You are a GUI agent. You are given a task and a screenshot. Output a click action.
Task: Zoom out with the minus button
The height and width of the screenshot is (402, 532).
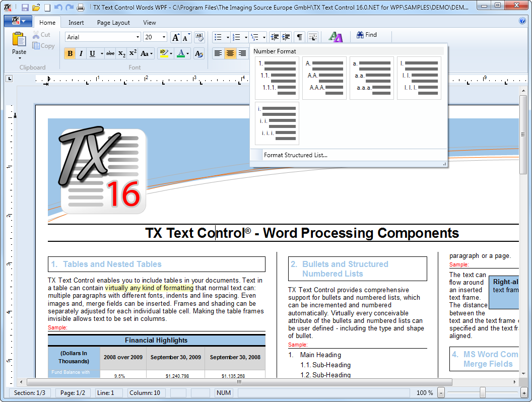point(441,393)
